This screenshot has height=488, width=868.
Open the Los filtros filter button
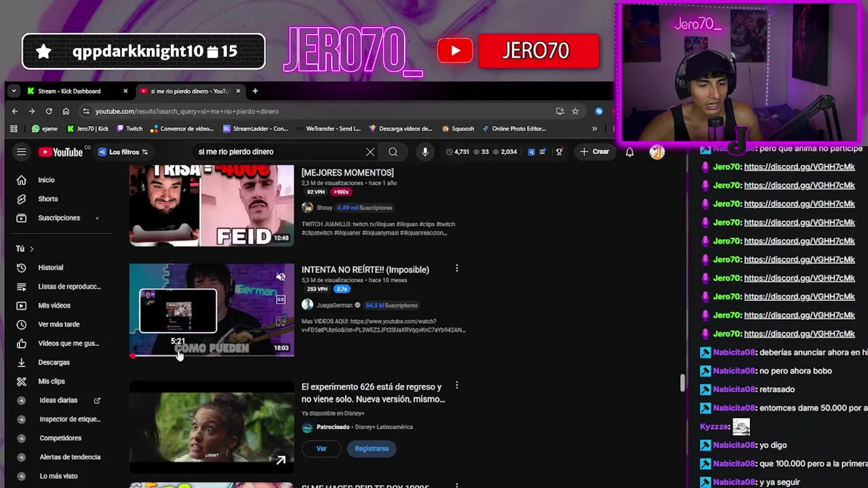123,152
